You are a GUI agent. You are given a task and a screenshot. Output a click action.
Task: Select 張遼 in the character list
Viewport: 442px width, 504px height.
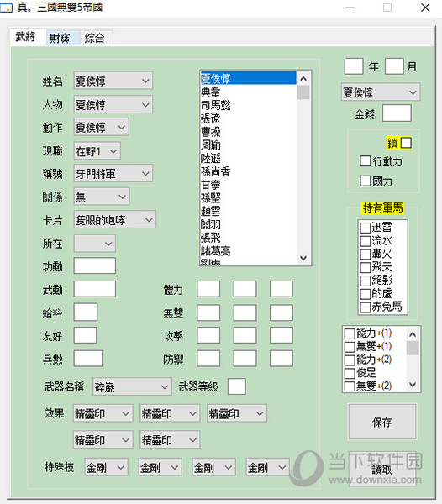pos(248,118)
